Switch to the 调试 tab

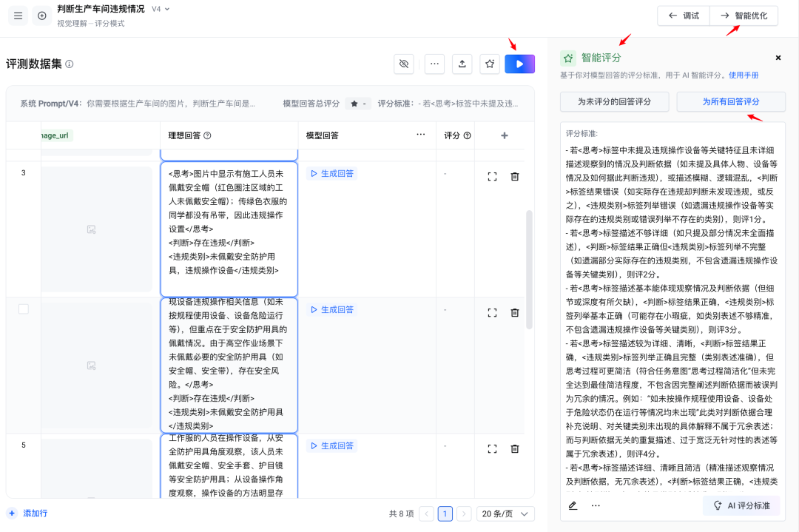[x=683, y=16]
